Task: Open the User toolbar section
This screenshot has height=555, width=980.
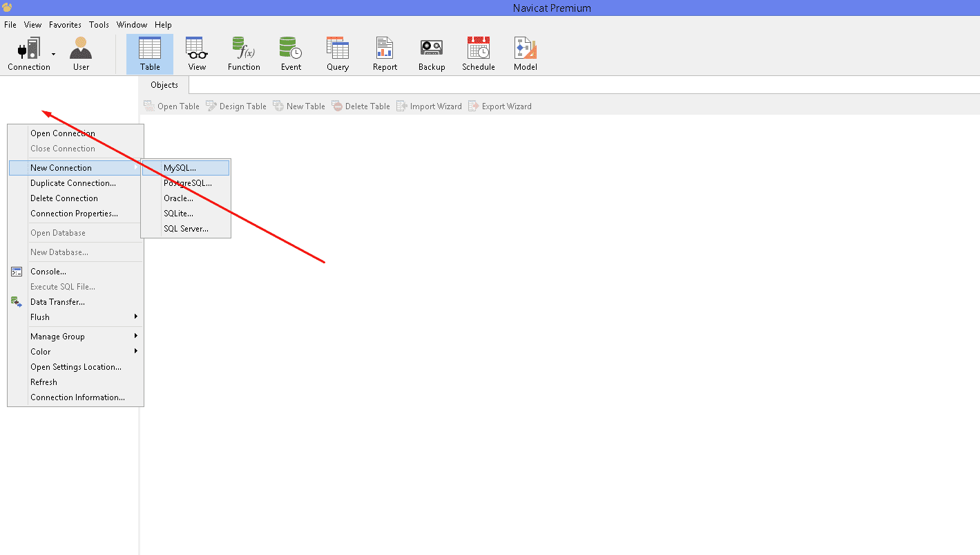Action: pos(81,54)
